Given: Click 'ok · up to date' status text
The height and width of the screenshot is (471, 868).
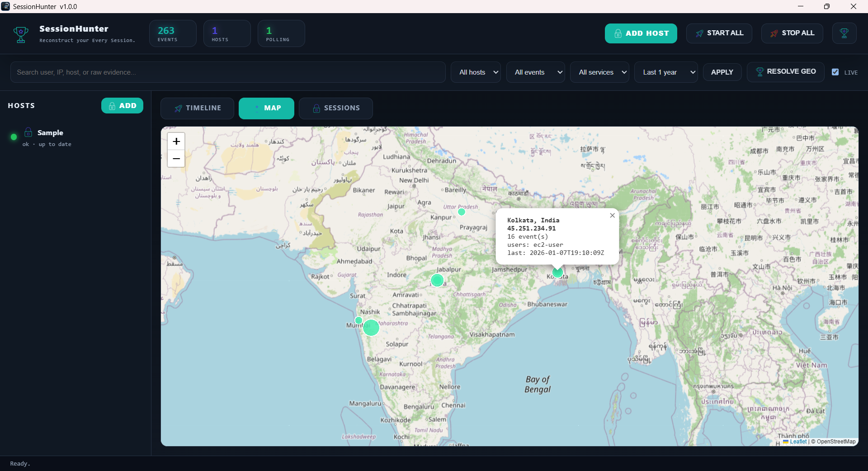Looking at the screenshot, I should (x=47, y=144).
